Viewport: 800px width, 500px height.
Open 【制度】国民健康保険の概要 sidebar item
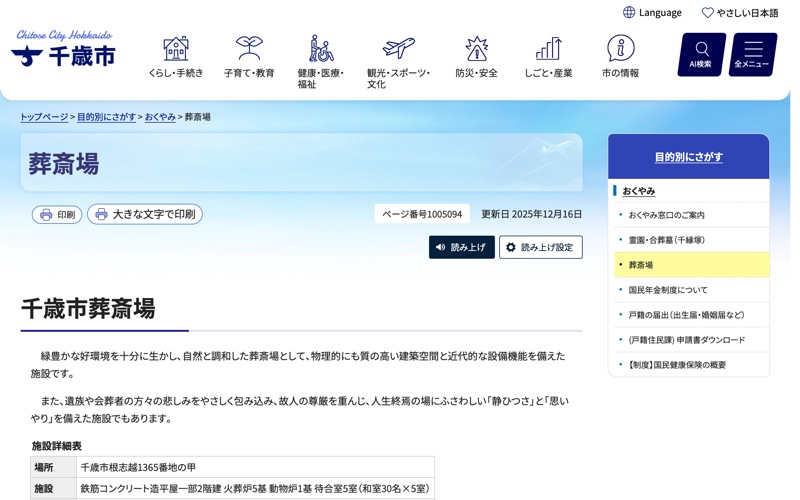tap(691, 365)
